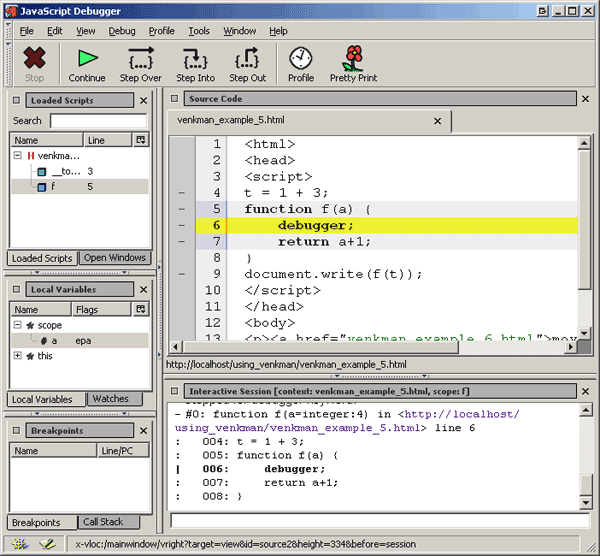Click the Continue play icon

point(88,58)
